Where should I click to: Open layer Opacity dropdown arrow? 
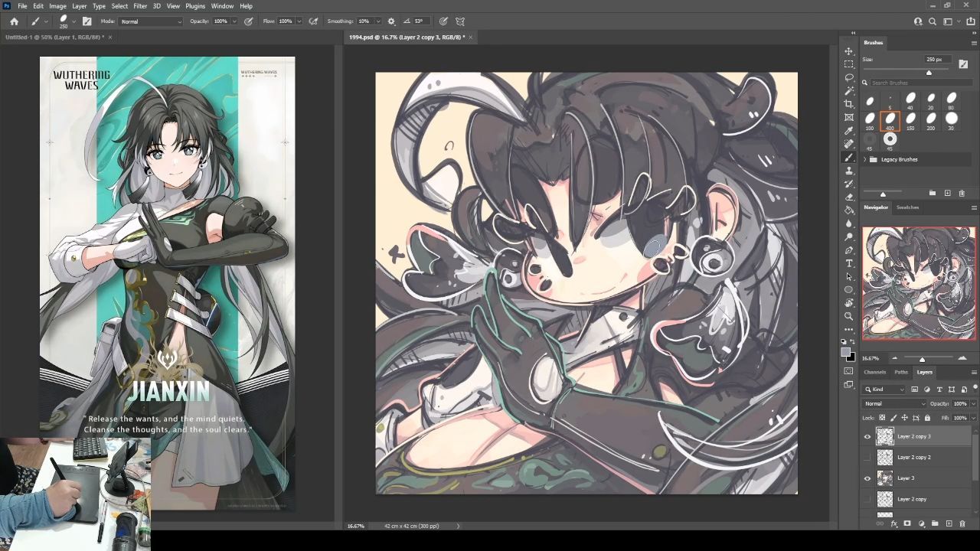(x=973, y=404)
